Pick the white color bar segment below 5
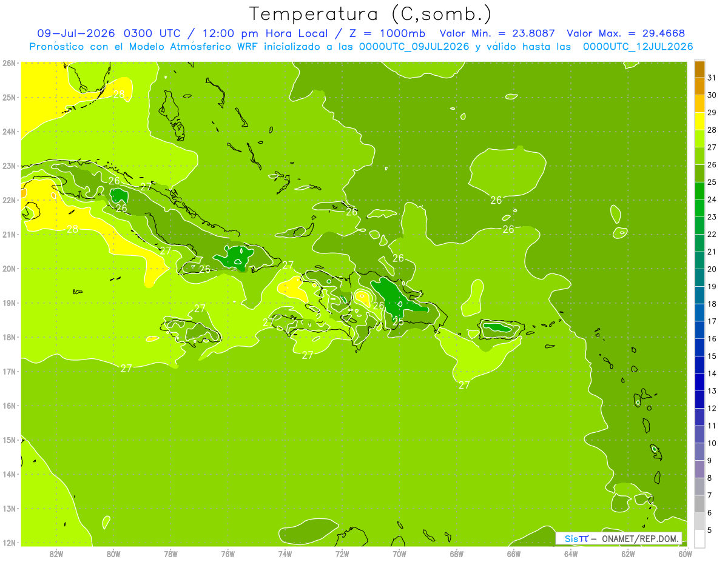The image size is (728, 562). coord(699,538)
